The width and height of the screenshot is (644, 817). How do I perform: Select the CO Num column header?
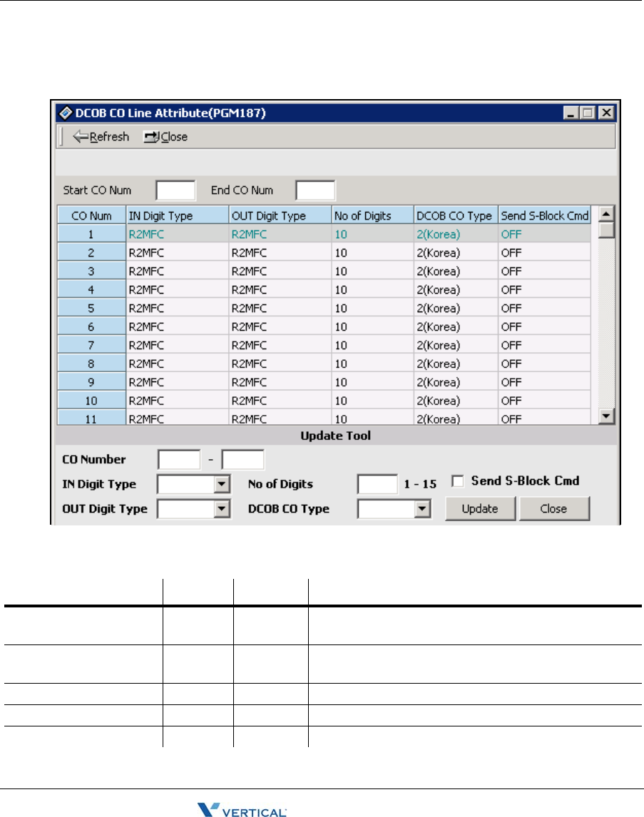tap(92, 215)
